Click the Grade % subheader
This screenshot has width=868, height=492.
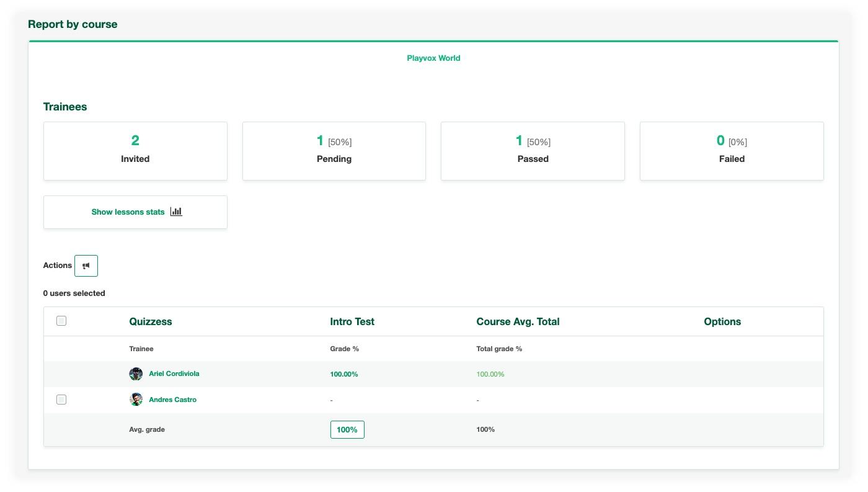click(x=344, y=349)
